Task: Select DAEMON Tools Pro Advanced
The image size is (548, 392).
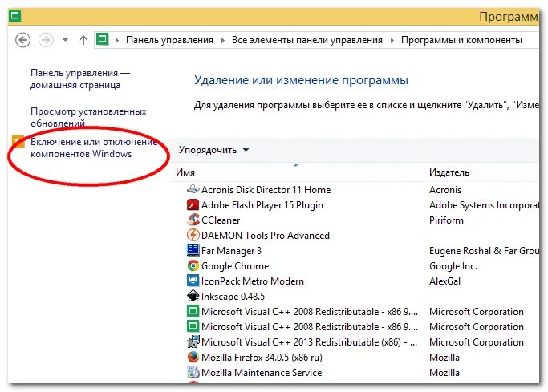Action: [266, 236]
